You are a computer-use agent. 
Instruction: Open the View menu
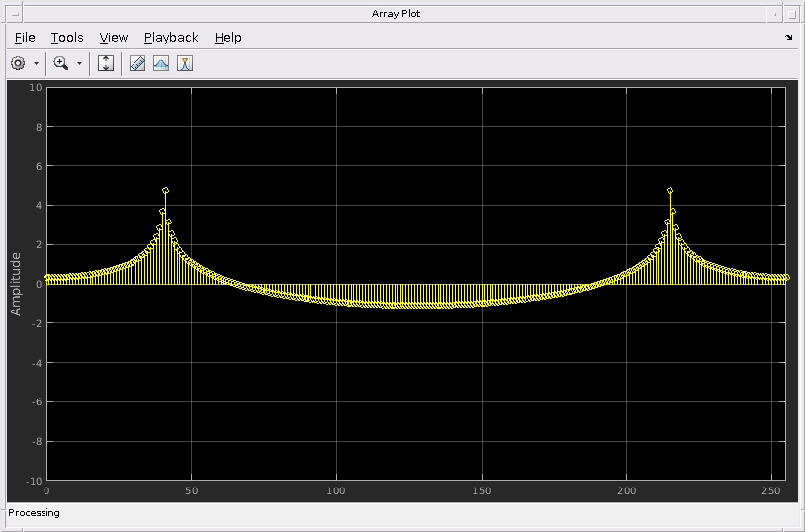point(114,37)
